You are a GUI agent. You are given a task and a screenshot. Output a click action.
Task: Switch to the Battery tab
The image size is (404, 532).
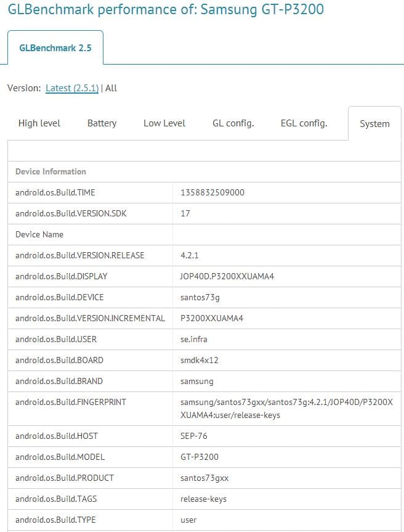click(x=102, y=123)
